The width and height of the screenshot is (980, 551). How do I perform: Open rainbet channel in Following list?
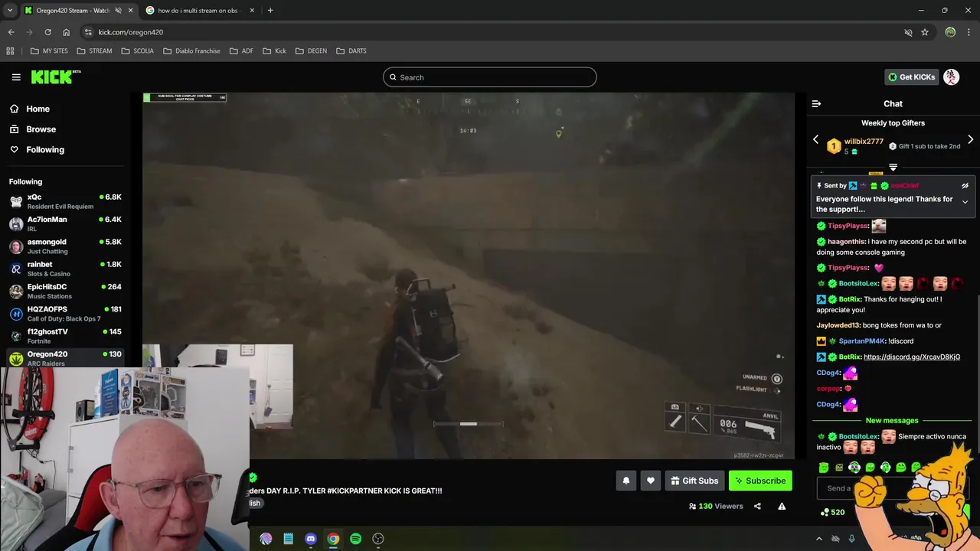[65, 269]
